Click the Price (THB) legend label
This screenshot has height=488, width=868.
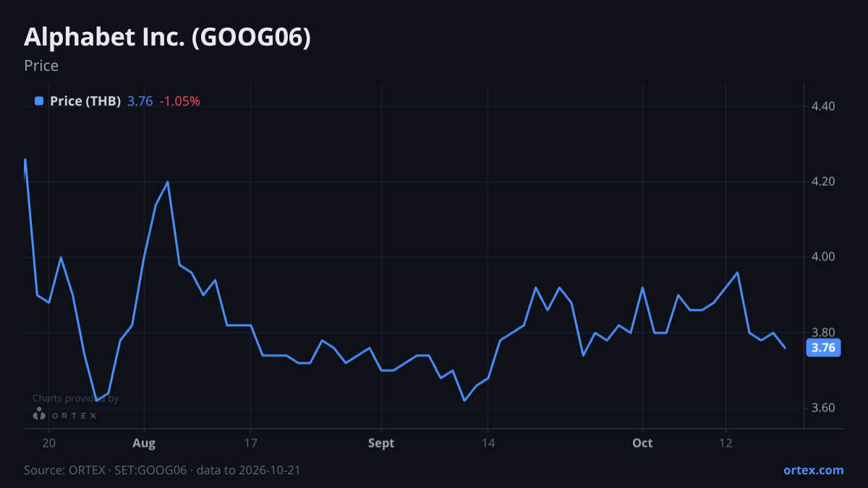coord(85,101)
